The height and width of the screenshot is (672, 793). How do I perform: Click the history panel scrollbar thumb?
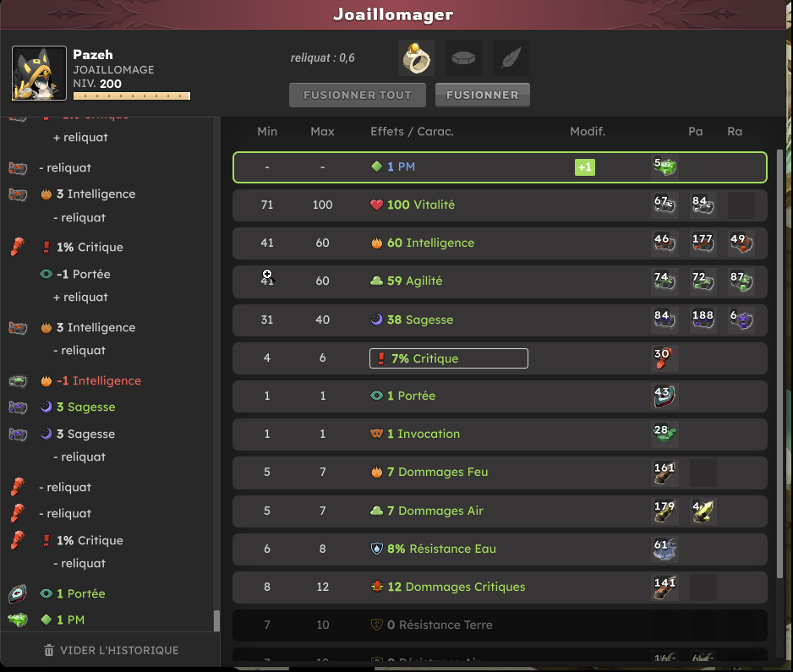coord(217,621)
